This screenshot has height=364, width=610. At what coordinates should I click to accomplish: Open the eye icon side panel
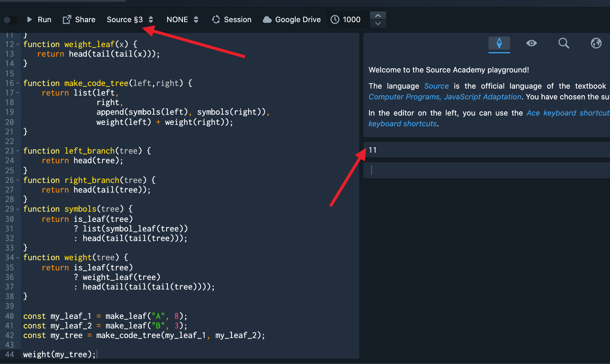click(x=531, y=43)
